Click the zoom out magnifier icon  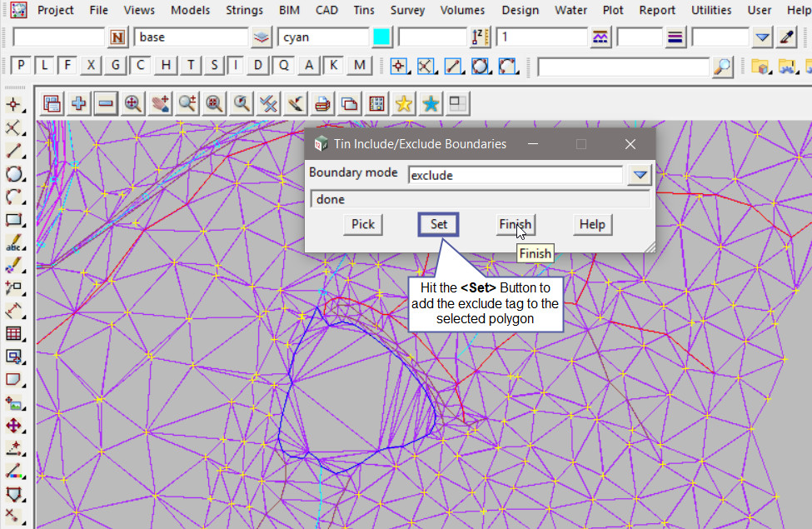[214, 104]
